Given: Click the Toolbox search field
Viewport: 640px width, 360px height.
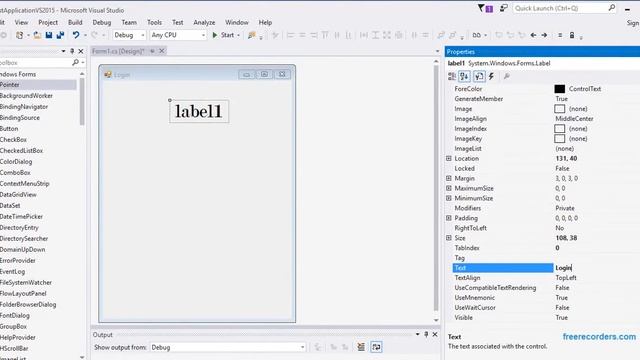Looking at the screenshot, I should click(x=36, y=63).
